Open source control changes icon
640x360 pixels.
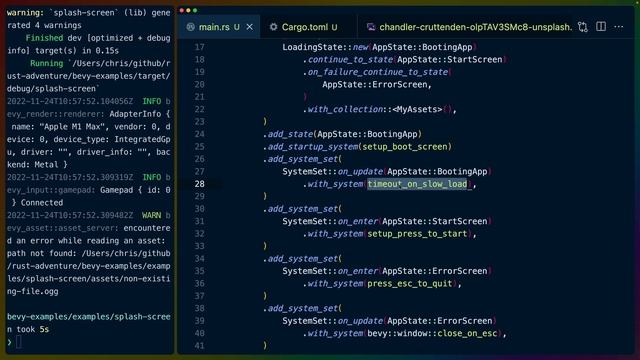(x=583, y=27)
